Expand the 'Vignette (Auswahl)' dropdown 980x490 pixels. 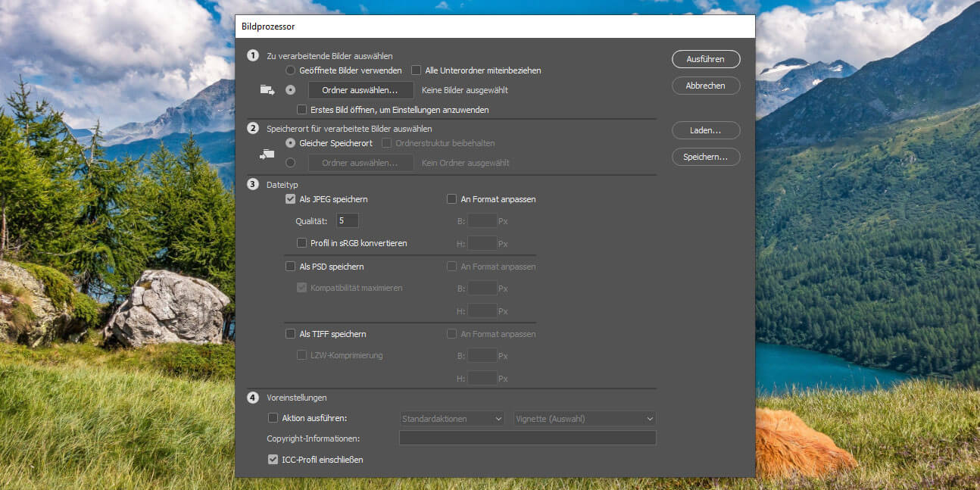tap(585, 418)
